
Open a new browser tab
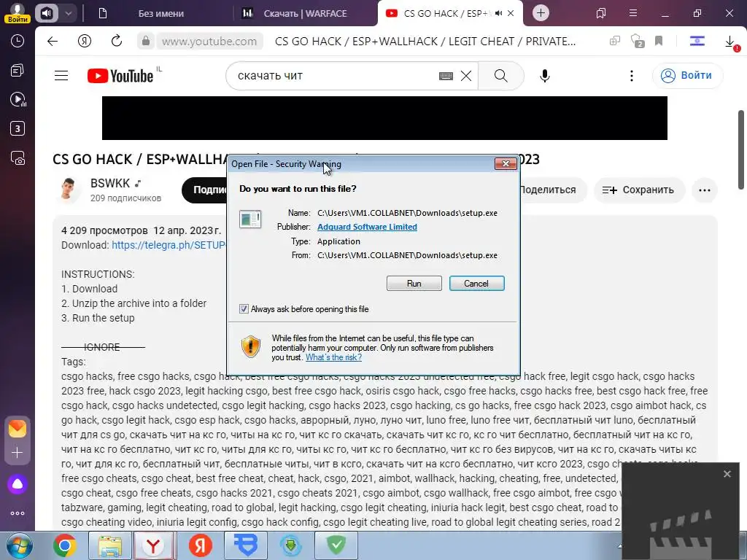[x=541, y=13]
